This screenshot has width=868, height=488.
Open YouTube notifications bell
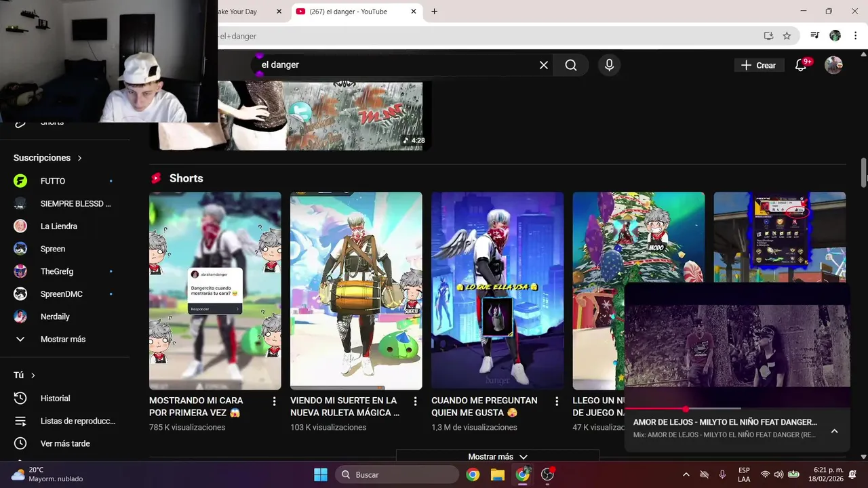tap(801, 65)
